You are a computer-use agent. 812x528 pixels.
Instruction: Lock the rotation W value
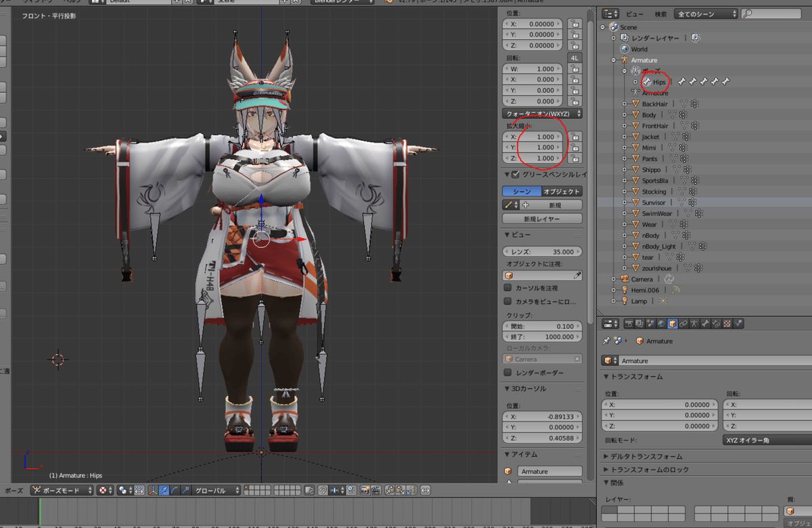pos(575,69)
